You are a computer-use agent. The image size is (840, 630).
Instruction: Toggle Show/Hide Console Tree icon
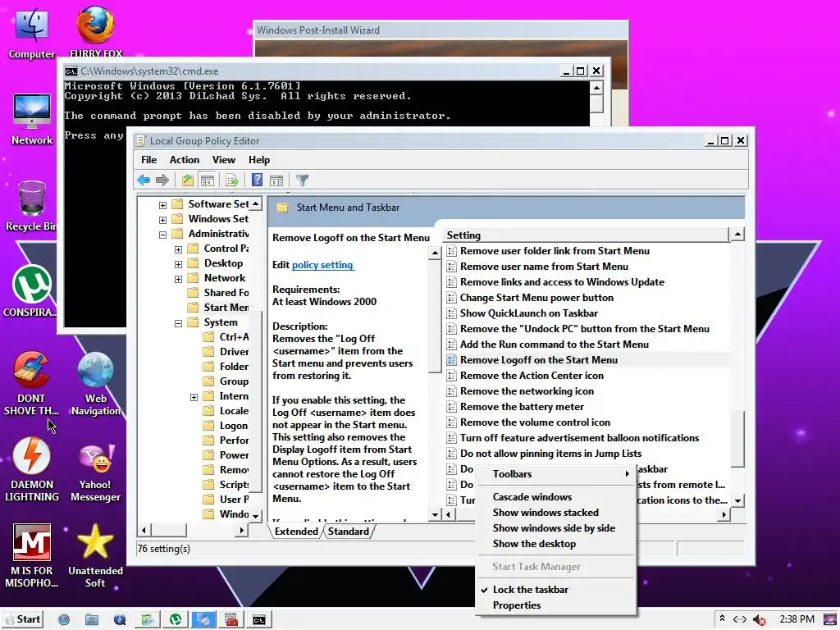208,180
